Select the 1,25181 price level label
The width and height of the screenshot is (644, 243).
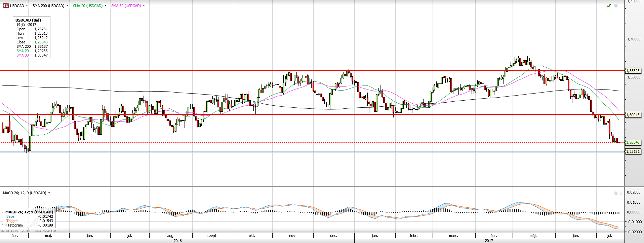pos(633,151)
